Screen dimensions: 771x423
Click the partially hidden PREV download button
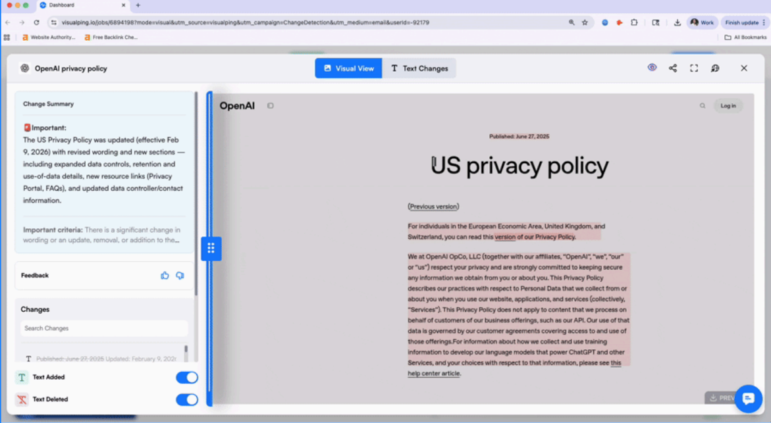(721, 397)
